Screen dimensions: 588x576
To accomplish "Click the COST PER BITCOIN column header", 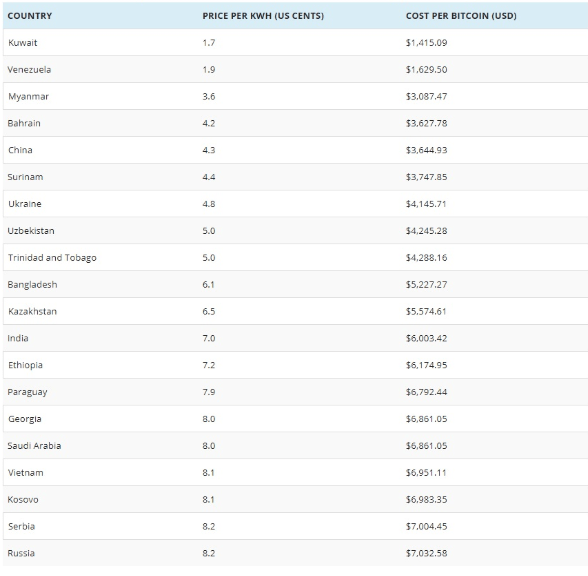I will [461, 16].
